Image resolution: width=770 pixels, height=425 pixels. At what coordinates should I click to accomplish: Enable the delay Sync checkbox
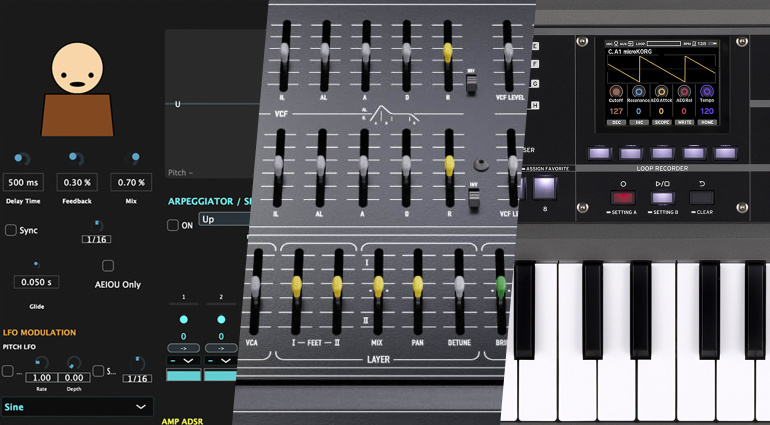(11, 230)
